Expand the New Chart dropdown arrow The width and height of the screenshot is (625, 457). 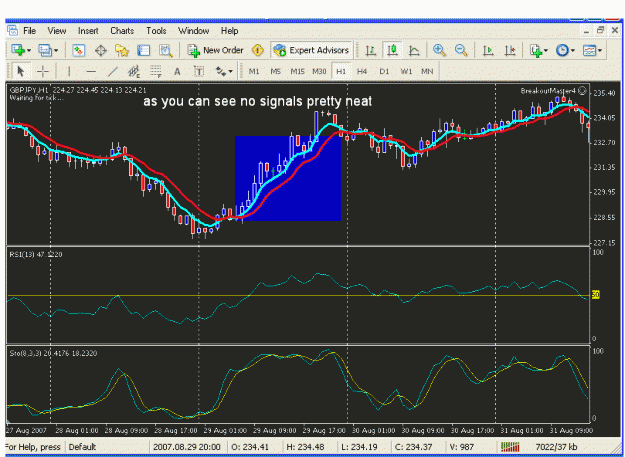(29, 51)
